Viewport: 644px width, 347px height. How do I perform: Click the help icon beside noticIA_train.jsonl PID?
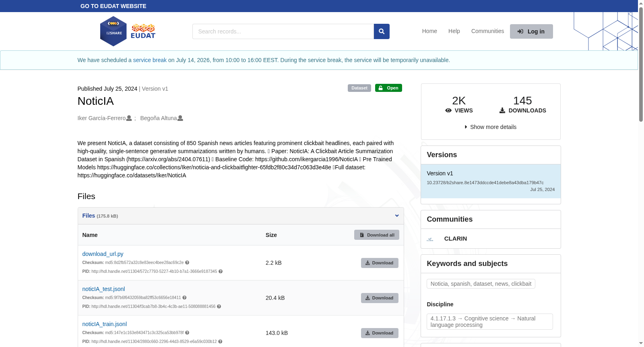220,342
